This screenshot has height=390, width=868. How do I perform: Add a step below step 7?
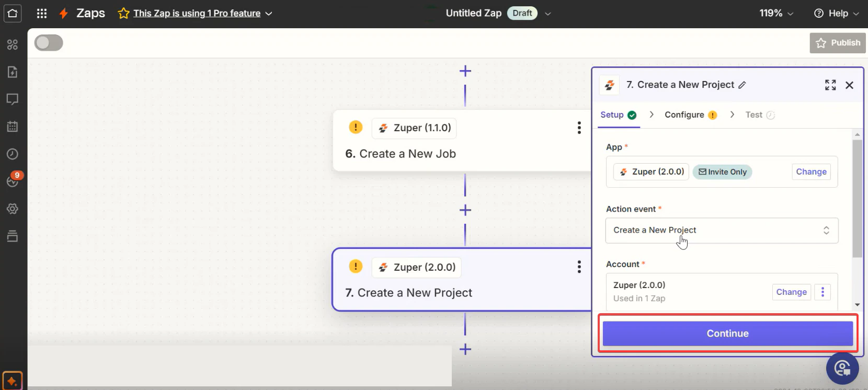[465, 349]
